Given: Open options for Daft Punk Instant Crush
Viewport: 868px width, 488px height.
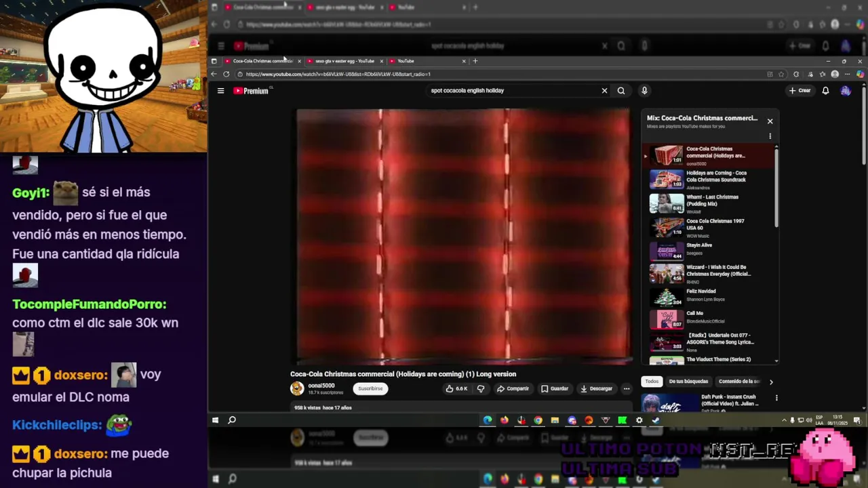Looking at the screenshot, I should click(x=776, y=398).
